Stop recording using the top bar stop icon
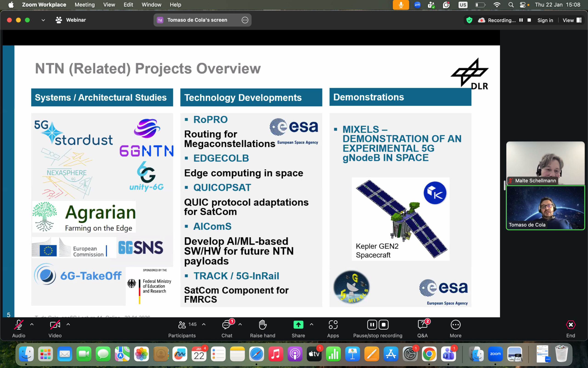The height and width of the screenshot is (368, 588). 529,20
